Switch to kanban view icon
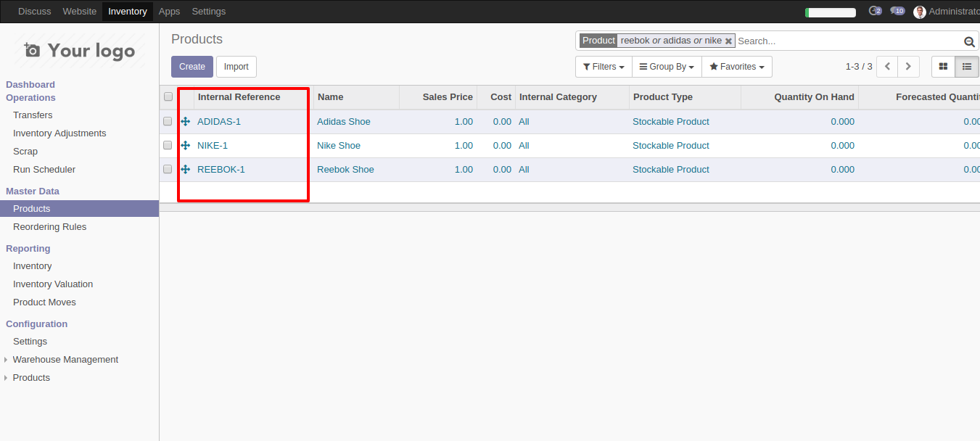Screen dimensions: 980x441 coord(943,67)
